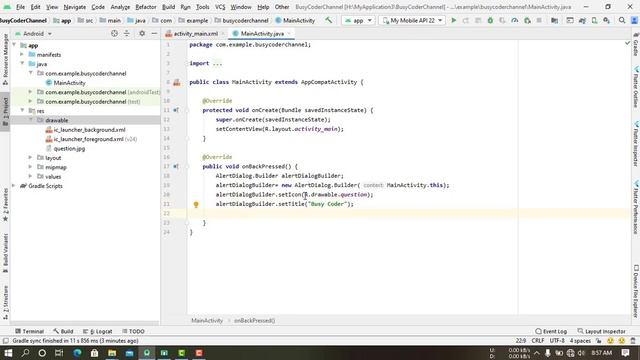This screenshot has height=360, width=640.
Task: Open Windows Start menu
Action: (8, 353)
